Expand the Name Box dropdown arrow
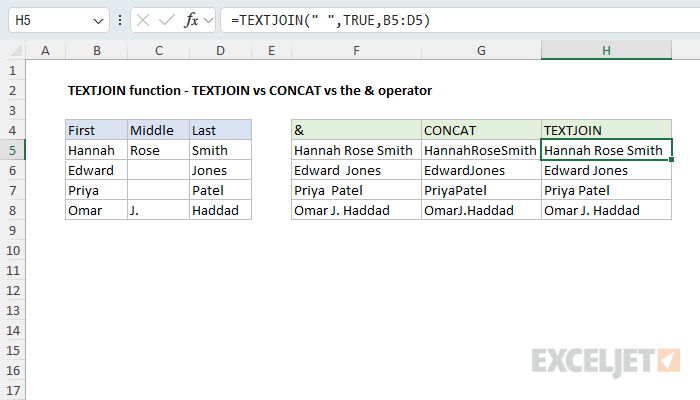Image resolution: width=700 pixels, height=400 pixels. click(98, 21)
